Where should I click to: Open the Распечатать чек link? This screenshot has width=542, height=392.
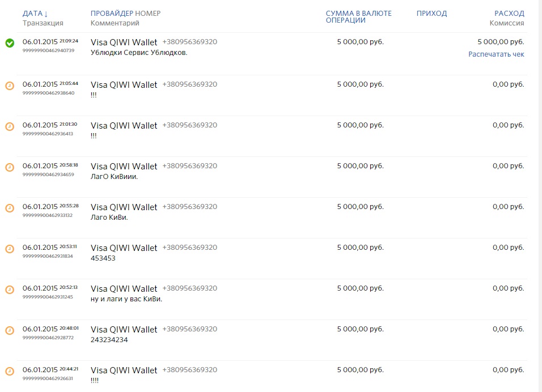[x=496, y=54]
